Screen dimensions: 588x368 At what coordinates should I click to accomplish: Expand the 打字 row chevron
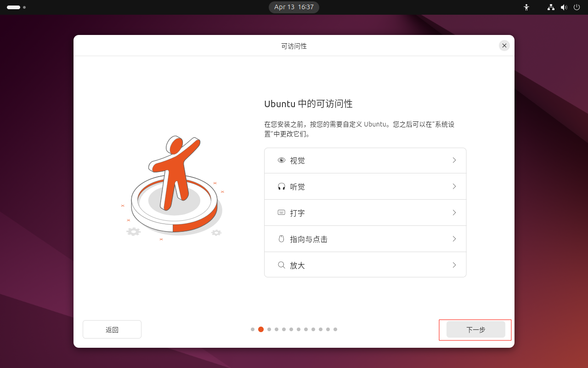pos(454,213)
